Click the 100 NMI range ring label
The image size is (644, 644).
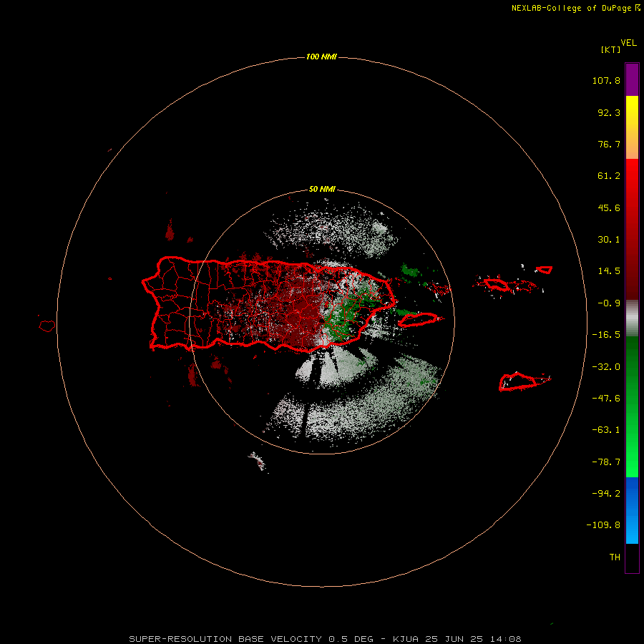point(321,57)
